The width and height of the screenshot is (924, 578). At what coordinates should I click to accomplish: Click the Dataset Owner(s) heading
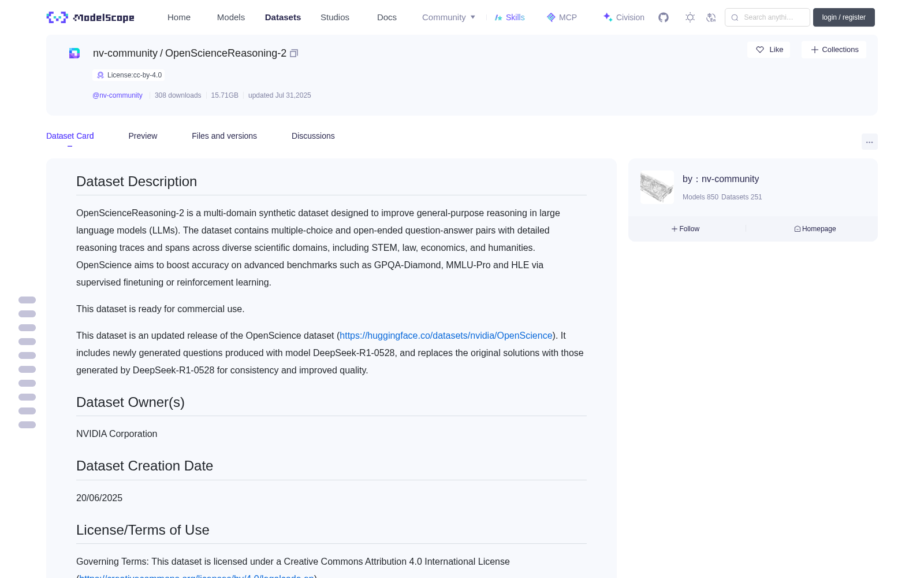click(x=131, y=402)
